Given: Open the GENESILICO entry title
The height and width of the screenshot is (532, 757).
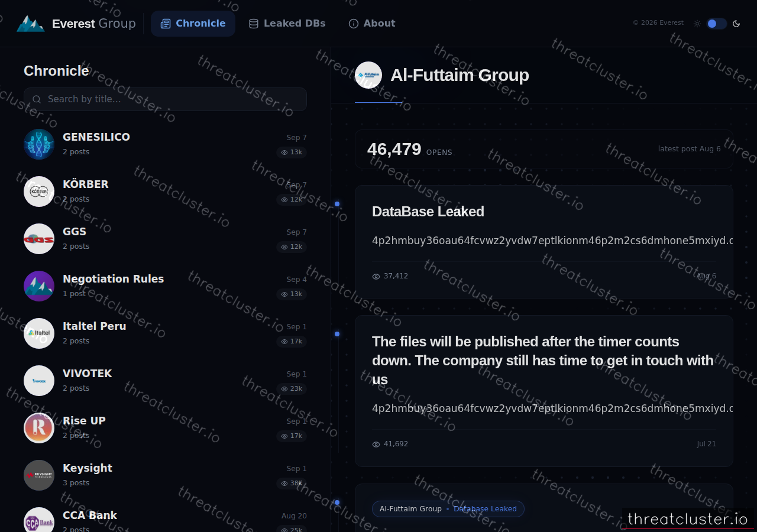Looking at the screenshot, I should (96, 137).
